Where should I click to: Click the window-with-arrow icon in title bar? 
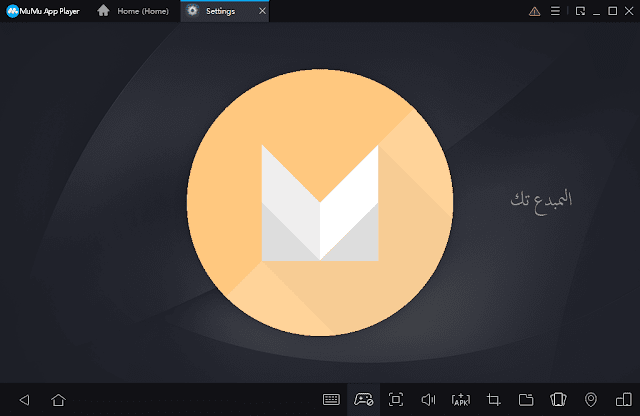[x=581, y=11]
